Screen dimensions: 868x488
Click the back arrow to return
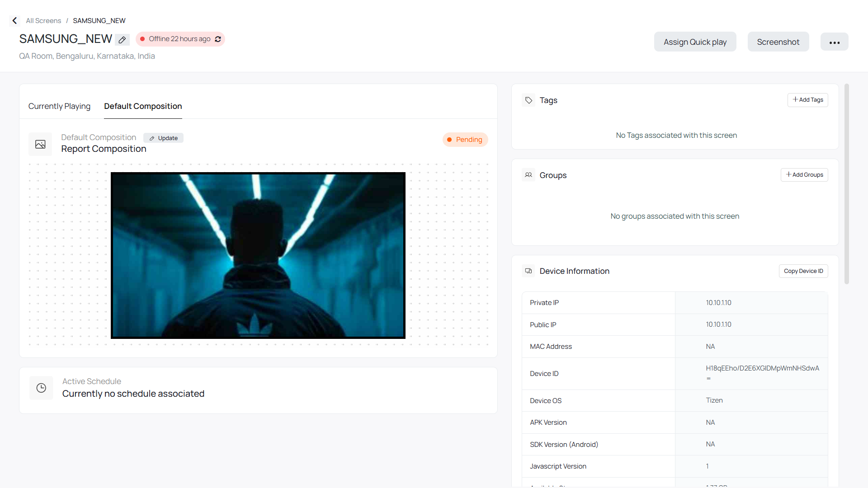[x=14, y=20]
